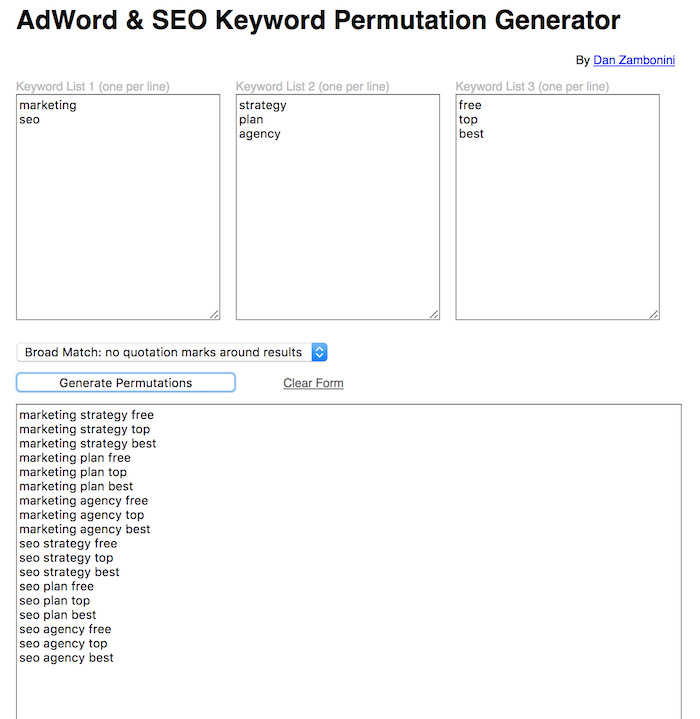The height and width of the screenshot is (719, 700).
Task: Click the 'Keyword List 1 (one per line)' label
Action: (x=93, y=87)
